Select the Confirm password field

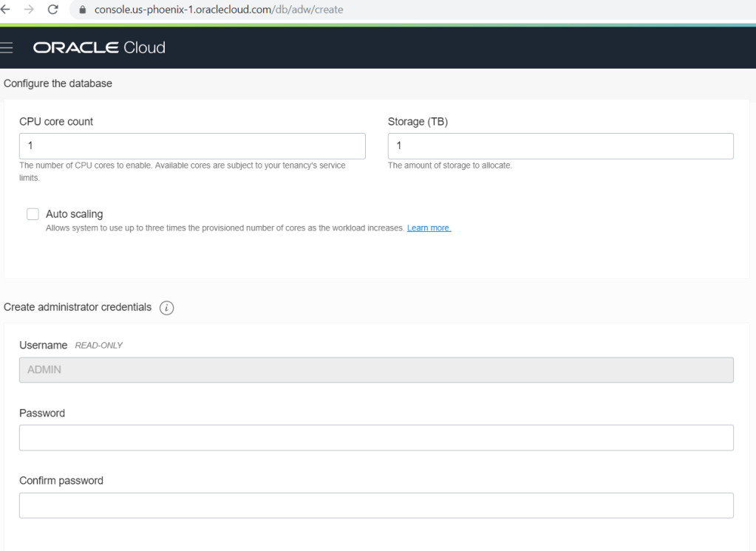375,506
